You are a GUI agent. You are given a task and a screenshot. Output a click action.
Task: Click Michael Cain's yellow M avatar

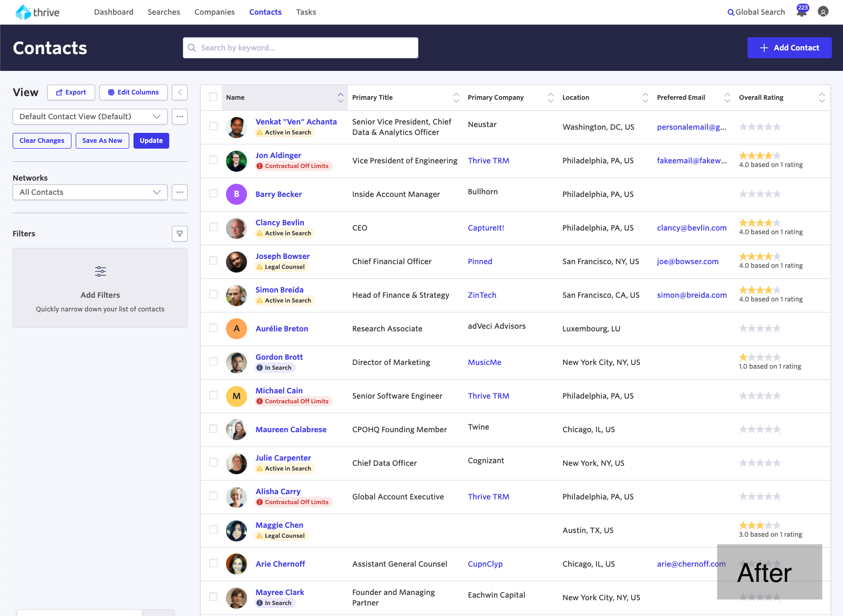[x=237, y=396]
